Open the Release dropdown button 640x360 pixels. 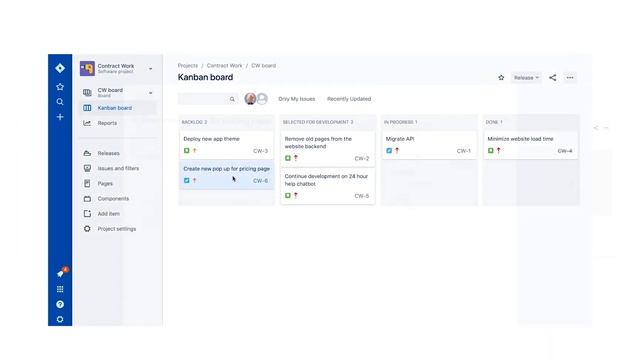526,78
